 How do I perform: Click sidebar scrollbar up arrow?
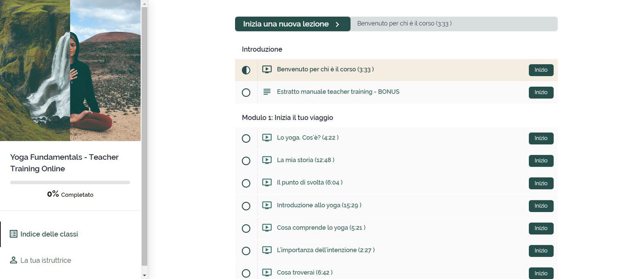(x=144, y=4)
